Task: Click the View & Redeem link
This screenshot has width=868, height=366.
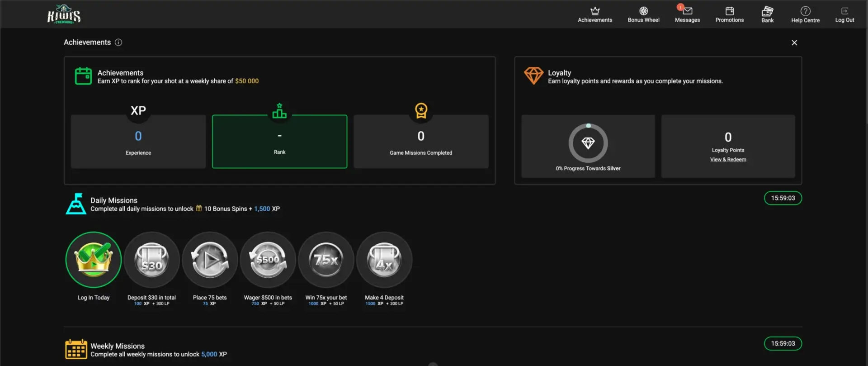Action: coord(728,159)
